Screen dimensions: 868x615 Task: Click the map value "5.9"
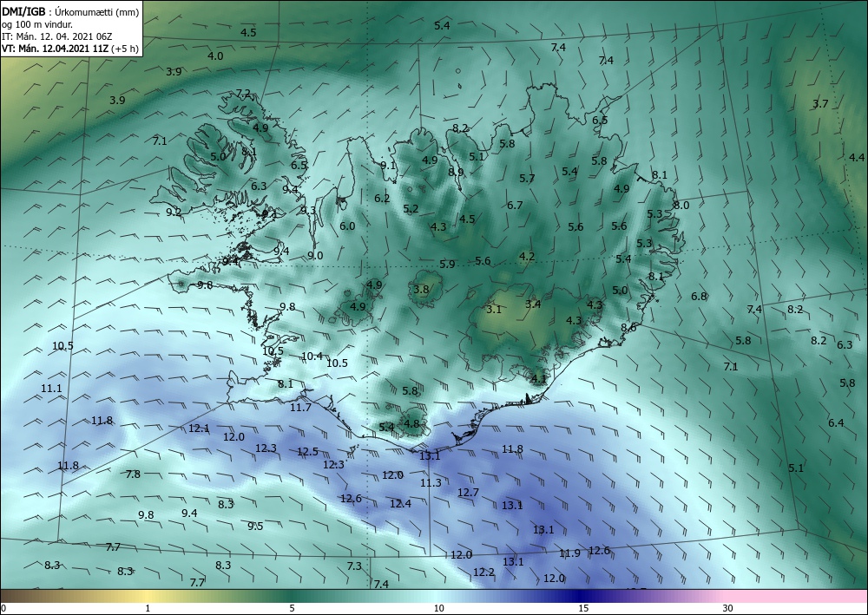447,264
